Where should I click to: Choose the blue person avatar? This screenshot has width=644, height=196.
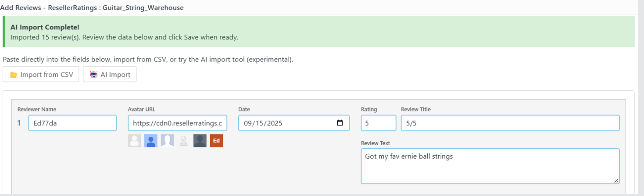coord(151,141)
